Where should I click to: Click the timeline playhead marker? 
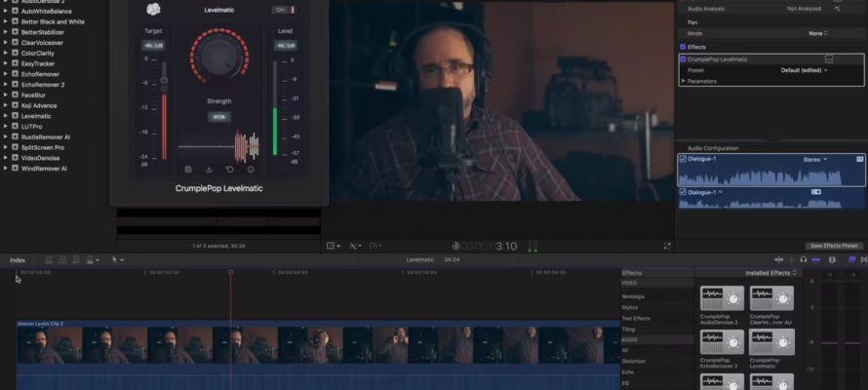231,272
